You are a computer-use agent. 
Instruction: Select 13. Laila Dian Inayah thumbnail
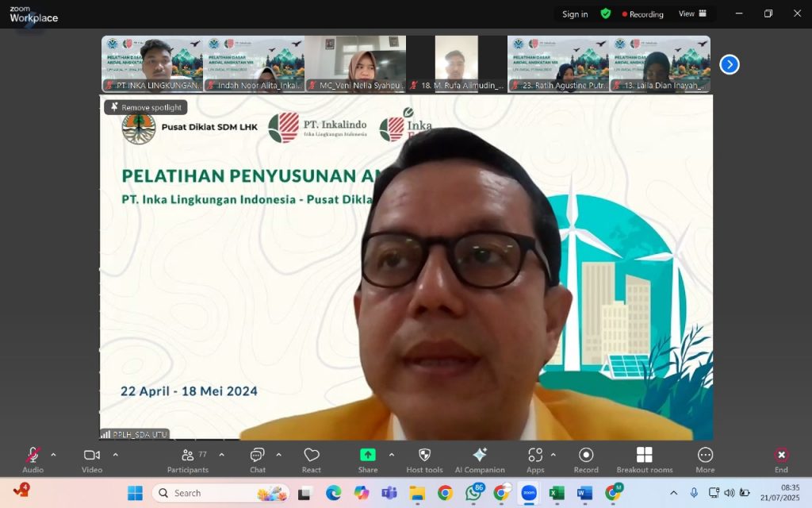click(660, 63)
